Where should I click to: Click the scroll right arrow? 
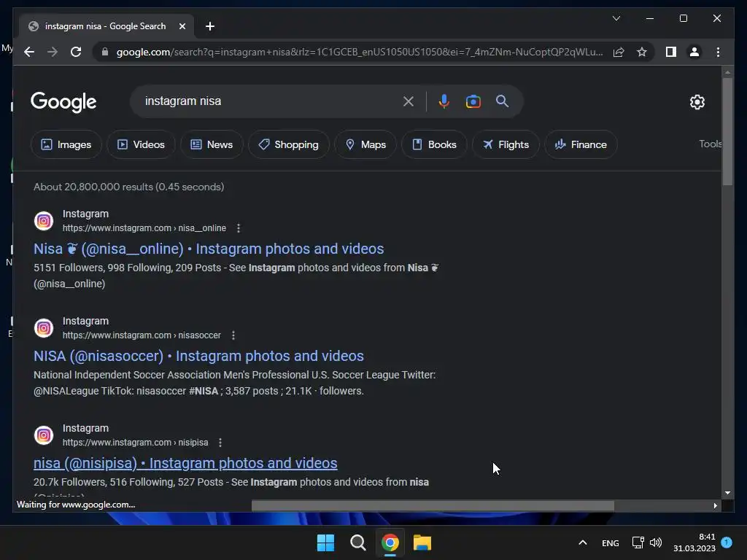tap(715, 506)
